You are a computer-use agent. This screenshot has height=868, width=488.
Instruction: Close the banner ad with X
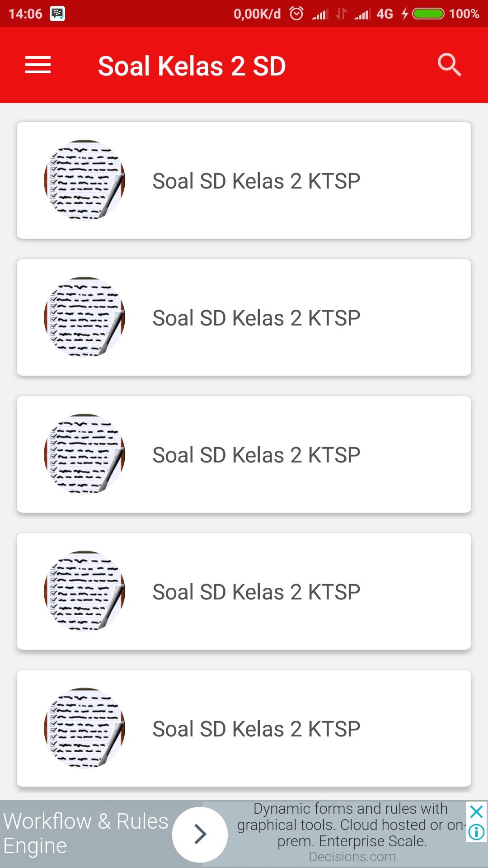coord(477,811)
